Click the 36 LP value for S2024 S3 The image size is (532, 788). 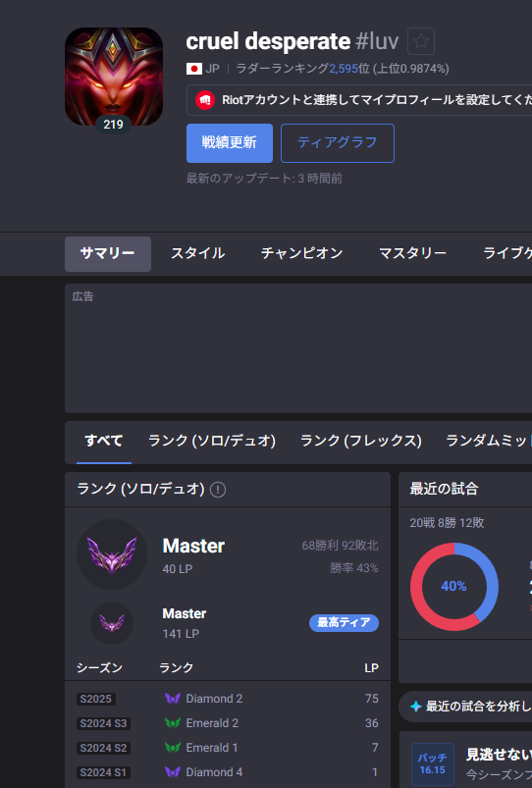click(372, 723)
